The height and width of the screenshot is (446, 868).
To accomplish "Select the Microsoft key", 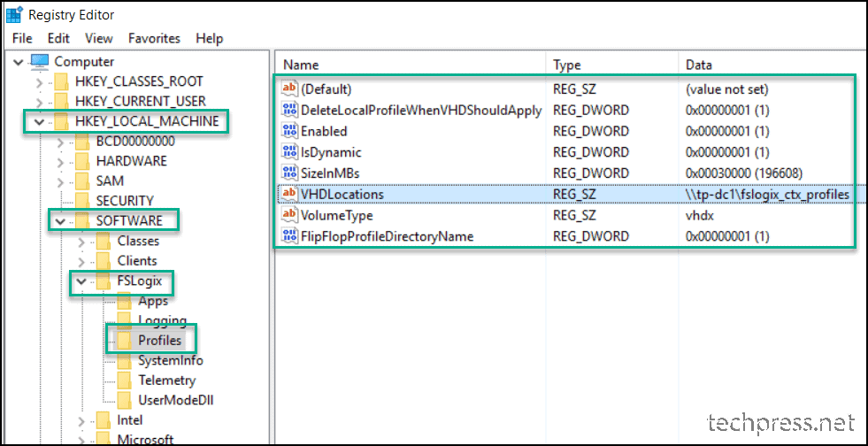I will click(145, 439).
